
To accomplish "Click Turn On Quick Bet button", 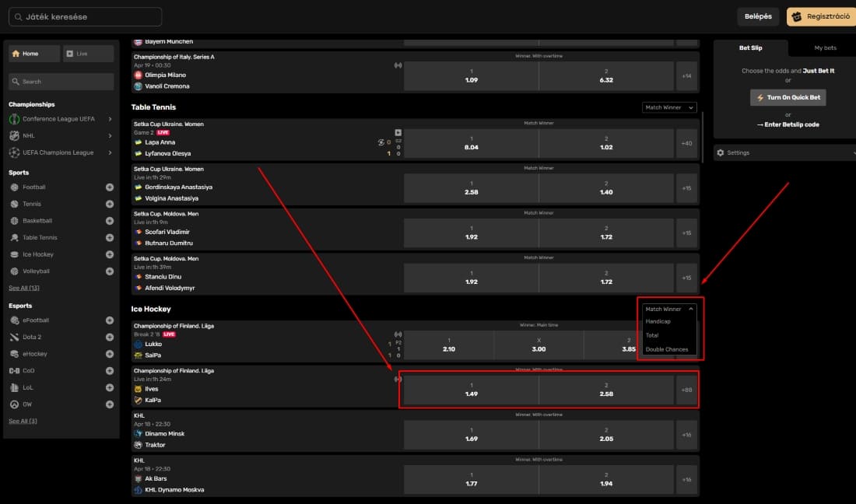I will pos(788,98).
